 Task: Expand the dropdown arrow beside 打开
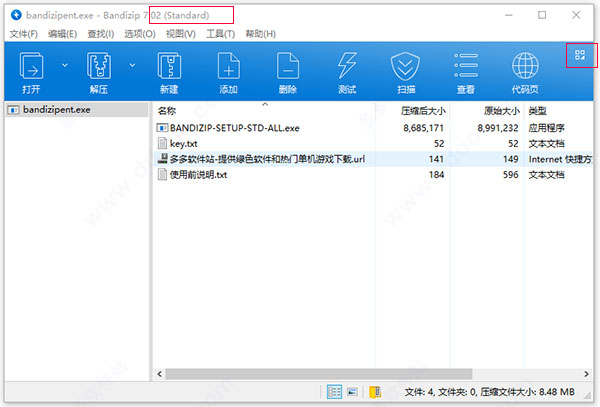point(65,65)
